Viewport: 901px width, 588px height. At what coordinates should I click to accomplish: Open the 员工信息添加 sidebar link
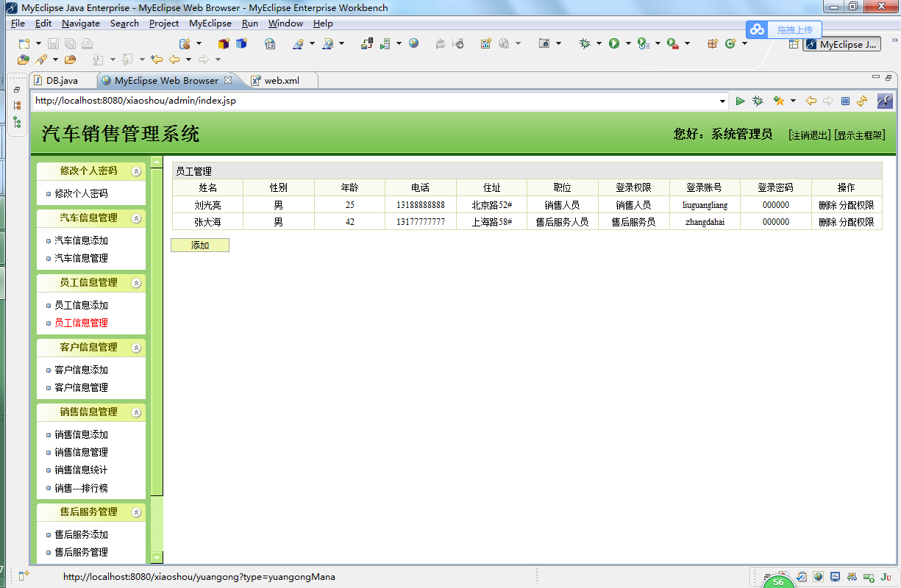[x=82, y=305]
